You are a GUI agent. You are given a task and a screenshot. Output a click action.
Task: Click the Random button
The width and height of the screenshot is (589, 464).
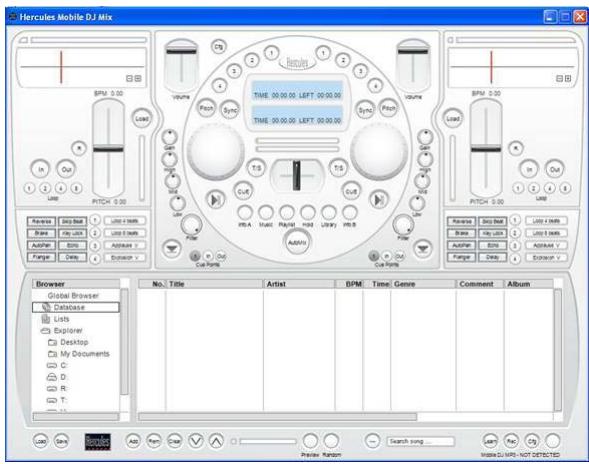pos(331,441)
